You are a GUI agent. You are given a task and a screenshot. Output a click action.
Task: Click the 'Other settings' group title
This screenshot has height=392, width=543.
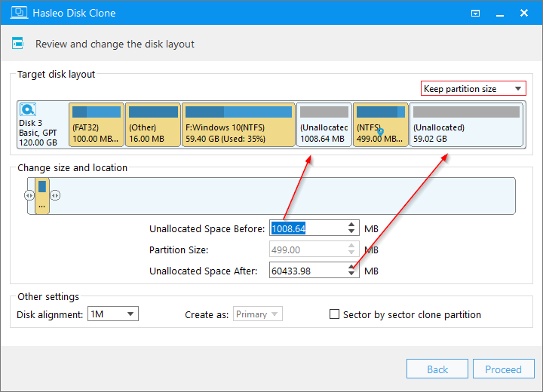click(x=48, y=296)
